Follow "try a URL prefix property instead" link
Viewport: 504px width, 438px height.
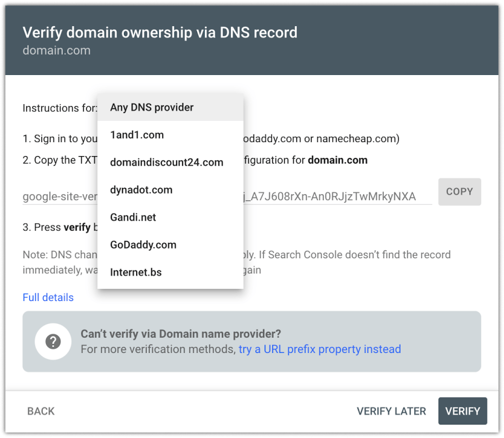pos(320,349)
